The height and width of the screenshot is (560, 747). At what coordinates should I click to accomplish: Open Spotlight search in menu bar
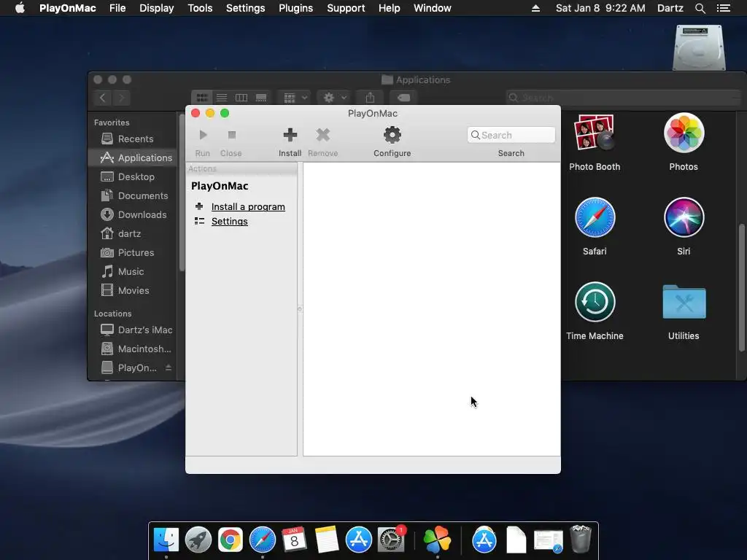coord(700,8)
